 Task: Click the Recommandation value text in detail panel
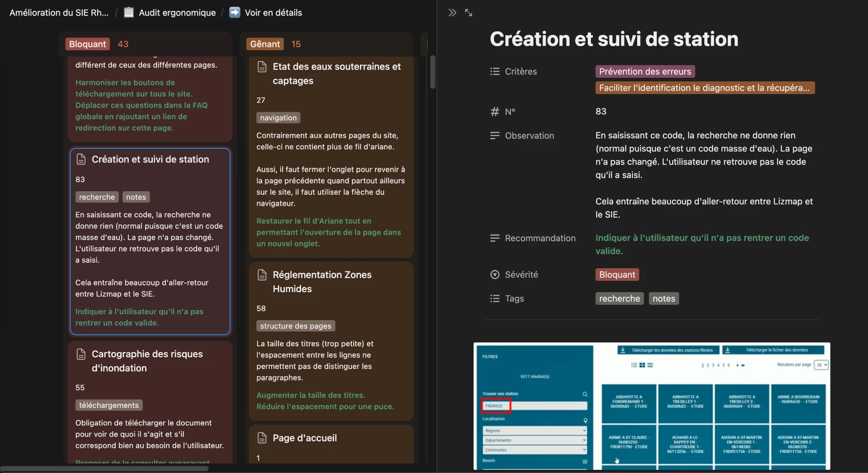tap(702, 245)
